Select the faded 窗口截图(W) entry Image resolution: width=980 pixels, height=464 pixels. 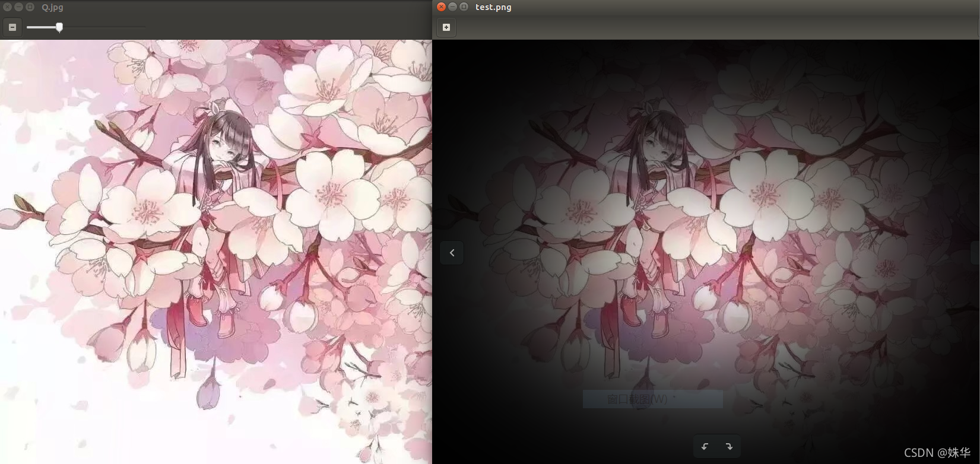coord(652,399)
